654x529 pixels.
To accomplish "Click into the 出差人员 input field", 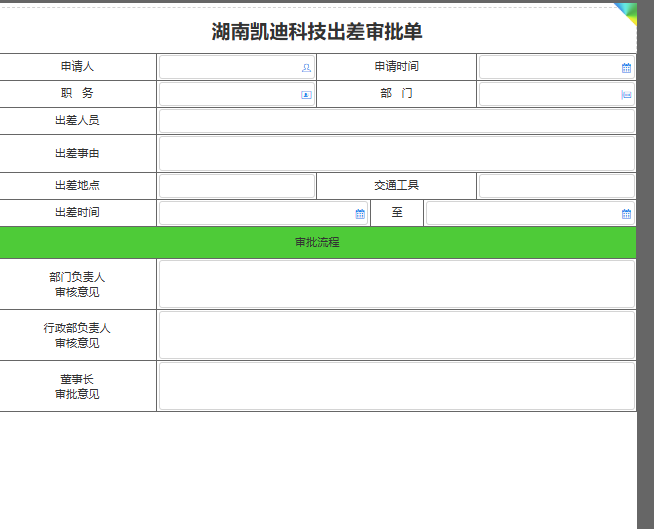I will (x=397, y=121).
